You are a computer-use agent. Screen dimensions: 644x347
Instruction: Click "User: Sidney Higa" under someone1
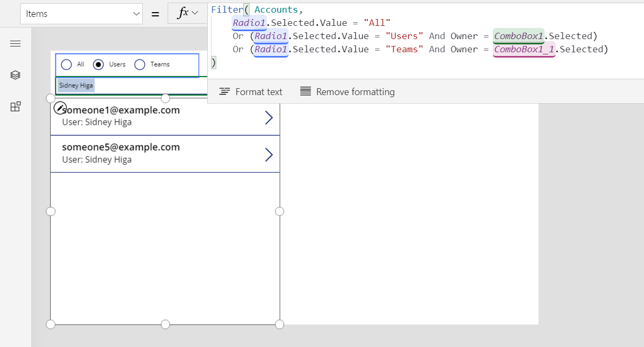[x=97, y=123]
